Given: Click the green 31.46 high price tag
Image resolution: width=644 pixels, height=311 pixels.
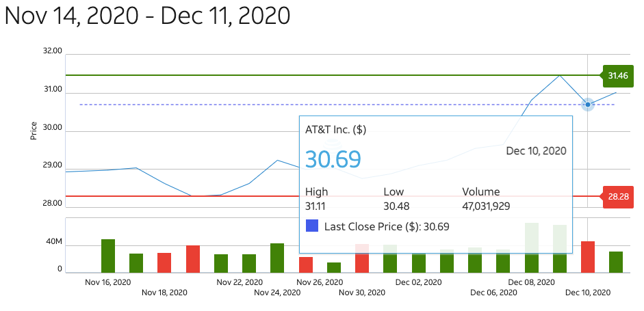Looking at the screenshot, I should tap(617, 75).
